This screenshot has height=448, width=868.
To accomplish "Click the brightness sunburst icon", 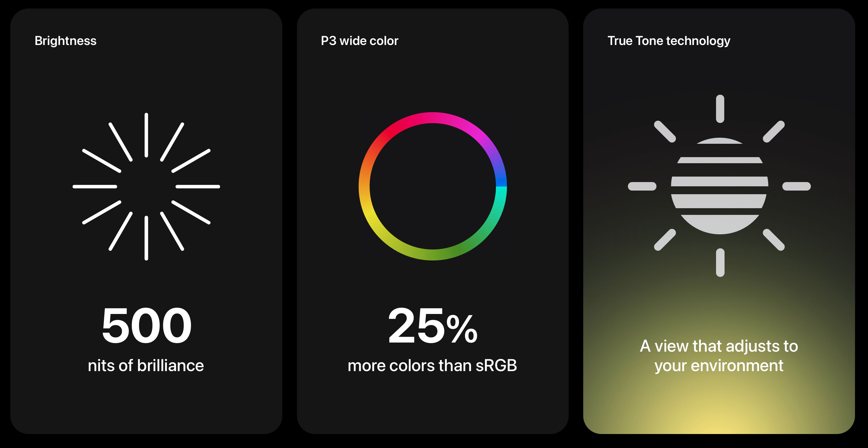I will pos(146,186).
